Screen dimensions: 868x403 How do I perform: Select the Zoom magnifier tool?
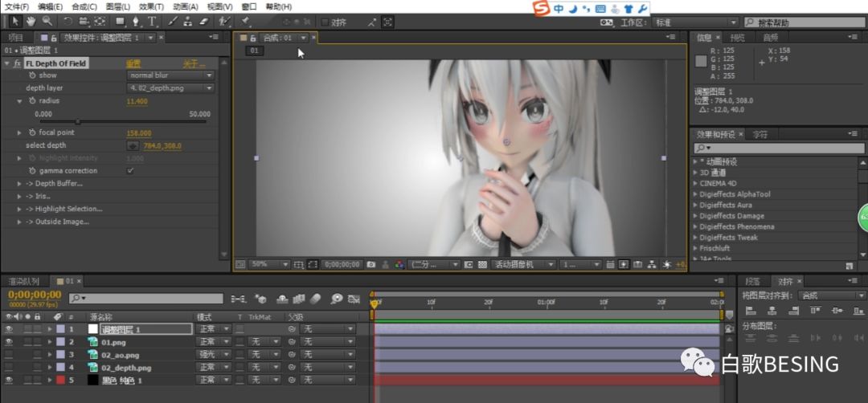(x=47, y=22)
